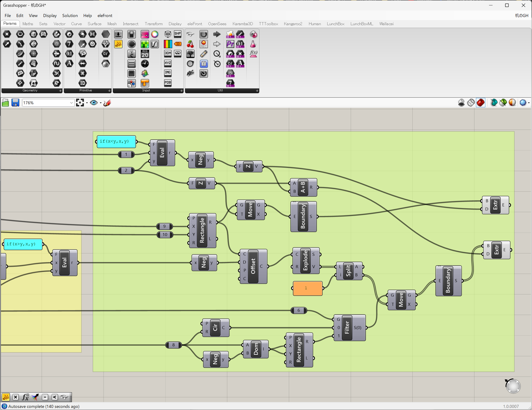Select the Data Recorder REC icon
532x410 pixels.
pos(204,44)
